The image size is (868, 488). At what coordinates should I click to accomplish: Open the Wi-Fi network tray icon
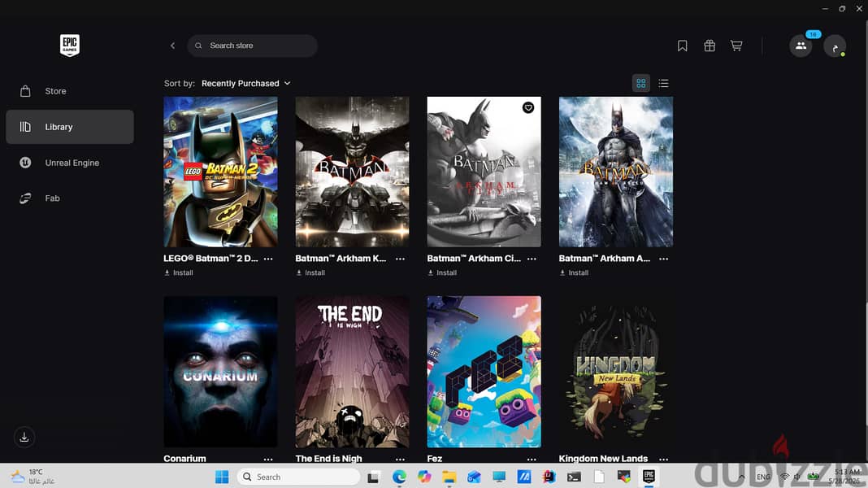pyautogui.click(x=784, y=477)
